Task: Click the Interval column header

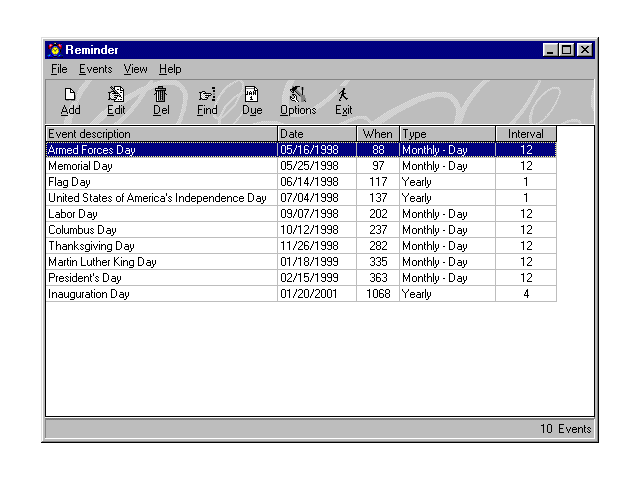Action: [x=525, y=134]
